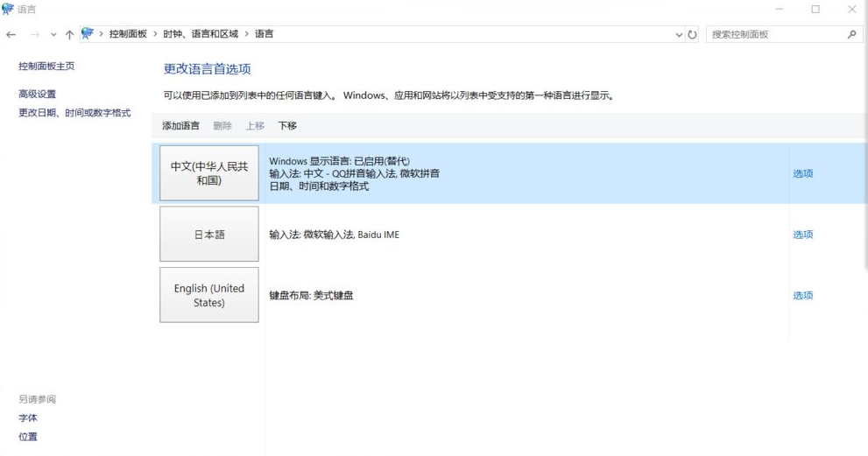This screenshot has width=868, height=456.
Task: Click text 输入法: 中文 - QQ拼音输入法, 微软拼音
Action: 354,174
